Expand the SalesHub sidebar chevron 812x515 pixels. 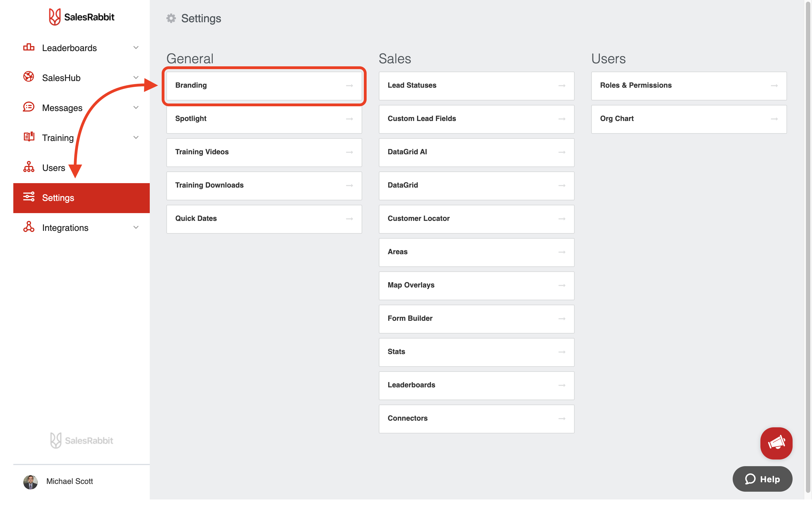point(136,78)
